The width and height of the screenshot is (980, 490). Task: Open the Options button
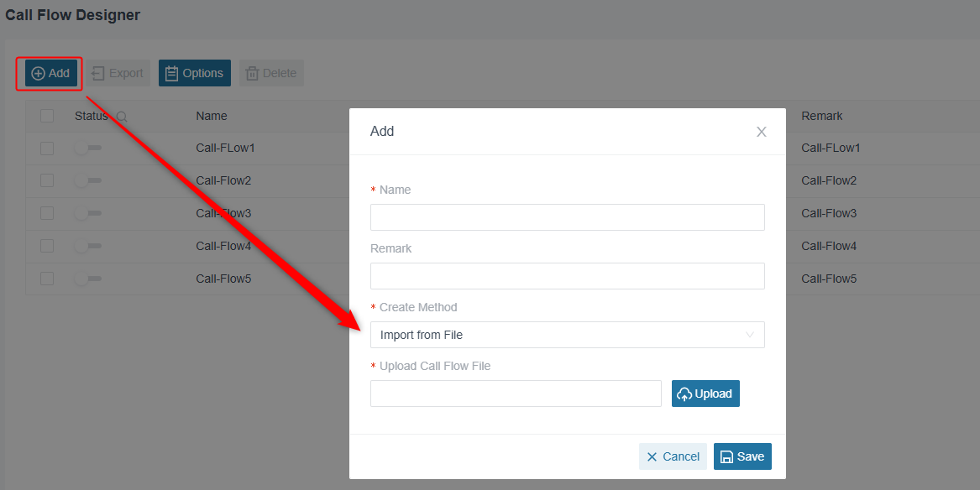pyautogui.click(x=194, y=73)
